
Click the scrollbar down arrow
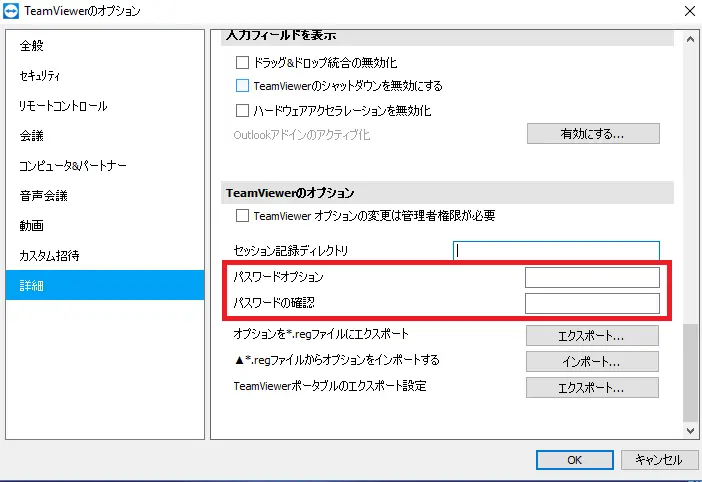click(x=690, y=431)
